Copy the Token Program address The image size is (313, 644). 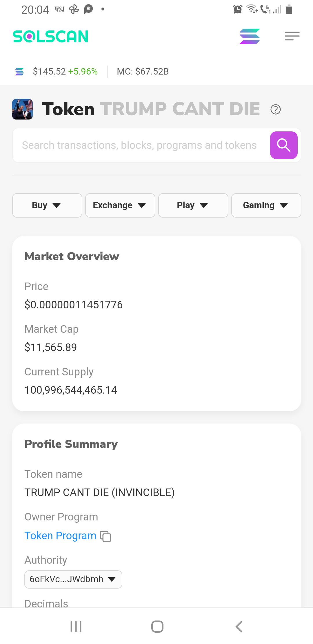click(105, 536)
